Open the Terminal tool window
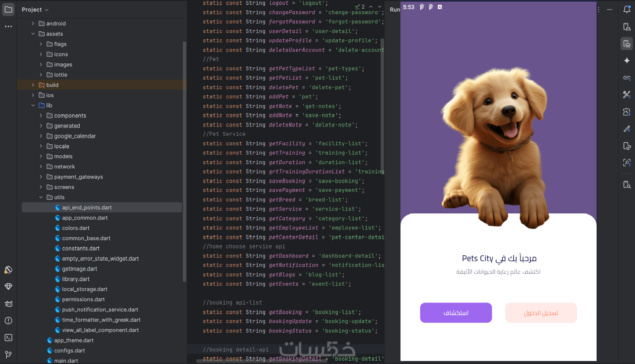 (x=9, y=337)
